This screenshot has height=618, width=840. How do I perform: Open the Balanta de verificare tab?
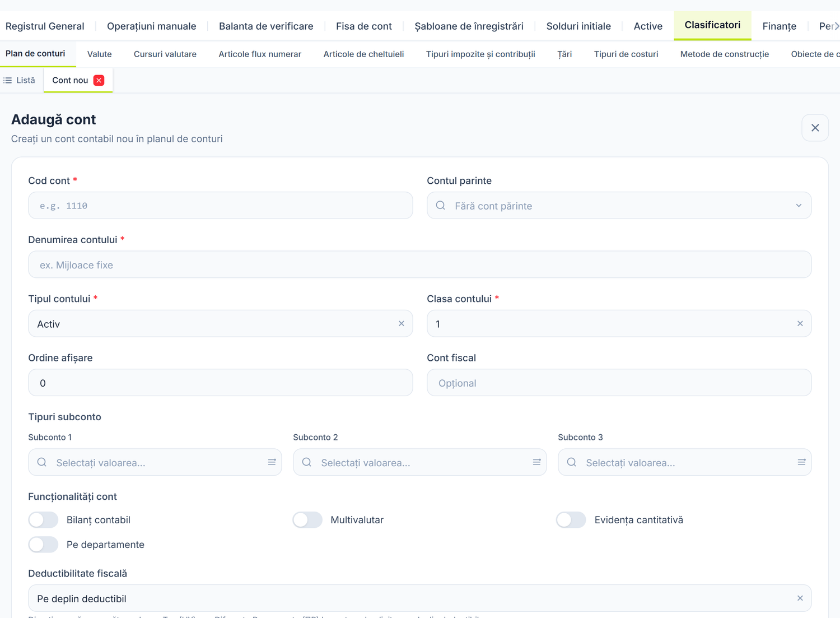click(266, 26)
